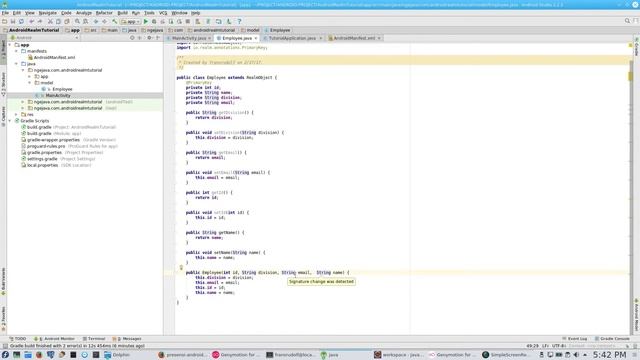Open the Event Log

[x=575, y=339]
